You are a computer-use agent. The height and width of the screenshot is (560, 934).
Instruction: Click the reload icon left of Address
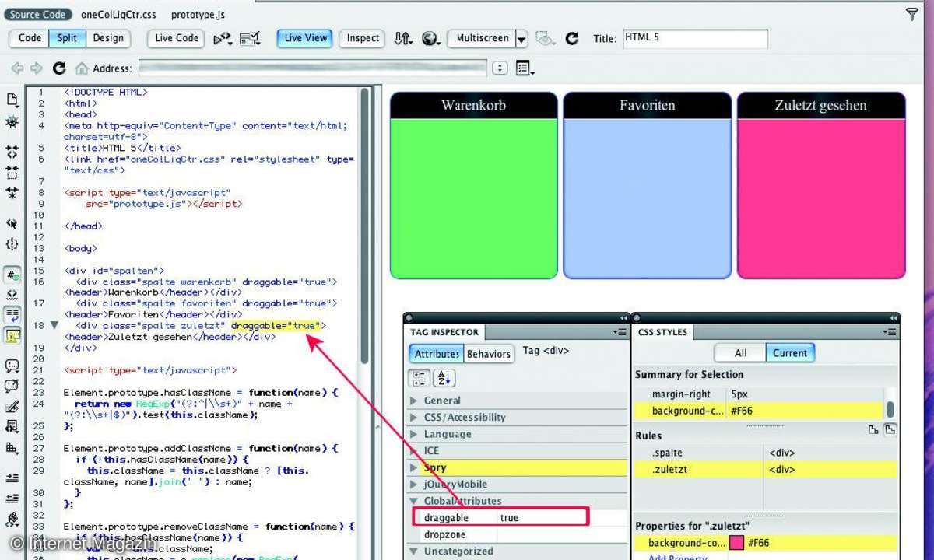tap(59, 68)
